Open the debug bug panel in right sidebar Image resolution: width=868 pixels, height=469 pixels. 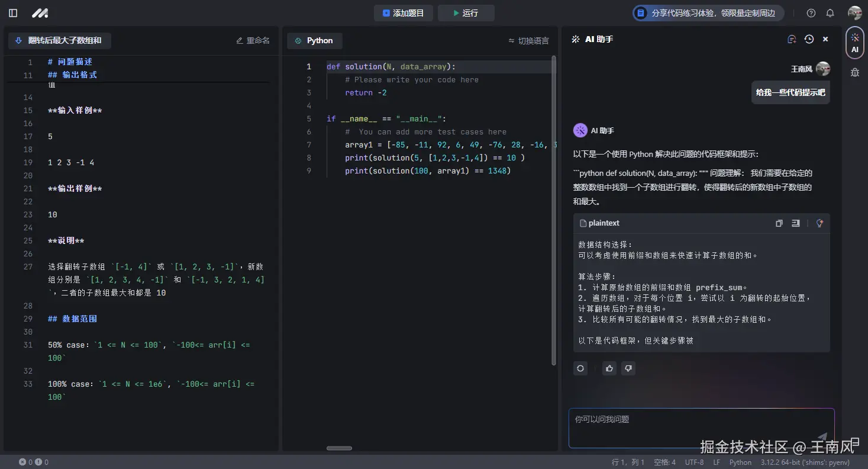coord(854,72)
